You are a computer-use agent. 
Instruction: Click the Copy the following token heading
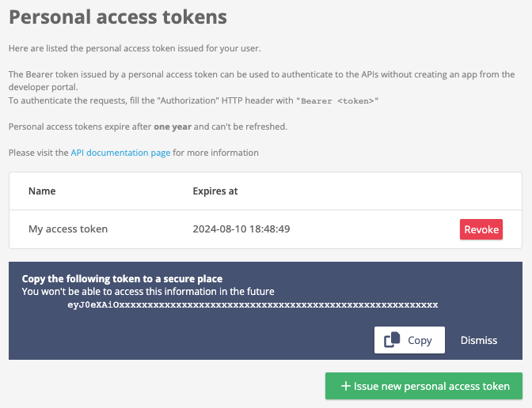[122, 279]
